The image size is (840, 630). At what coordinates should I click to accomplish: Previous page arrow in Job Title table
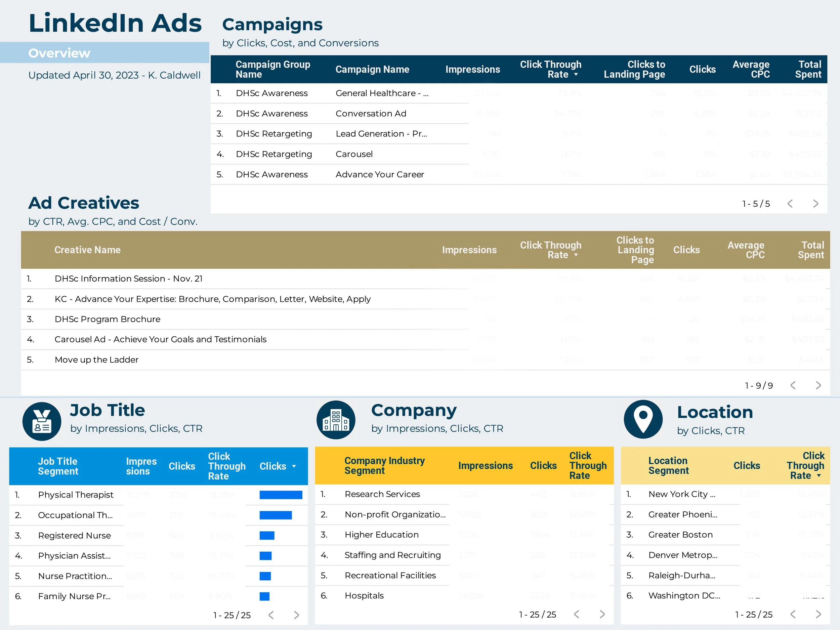click(271, 615)
